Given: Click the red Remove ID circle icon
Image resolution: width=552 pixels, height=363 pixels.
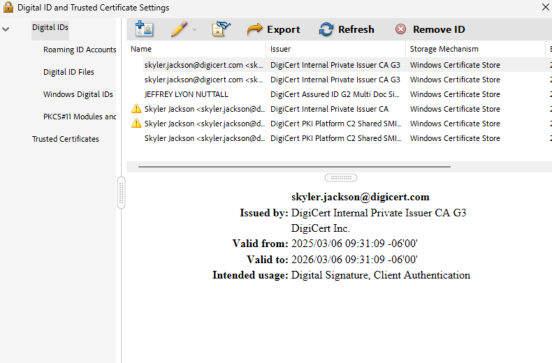Looking at the screenshot, I should coord(400,29).
